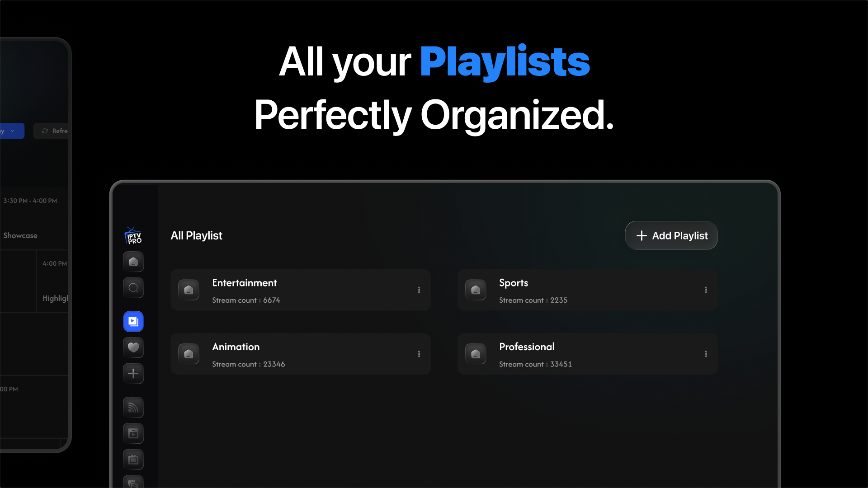Open the Favorites heart icon
The width and height of the screenshot is (868, 488).
[x=133, y=347]
